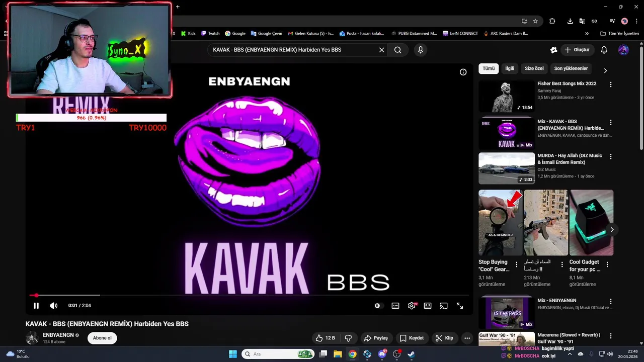This screenshot has width=644, height=362.
Task: Open the ENBYAENGN channel name
Action: click(58, 335)
